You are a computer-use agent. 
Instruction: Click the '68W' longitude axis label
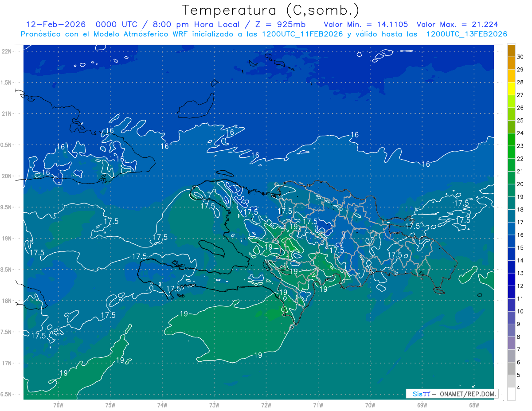(x=474, y=405)
